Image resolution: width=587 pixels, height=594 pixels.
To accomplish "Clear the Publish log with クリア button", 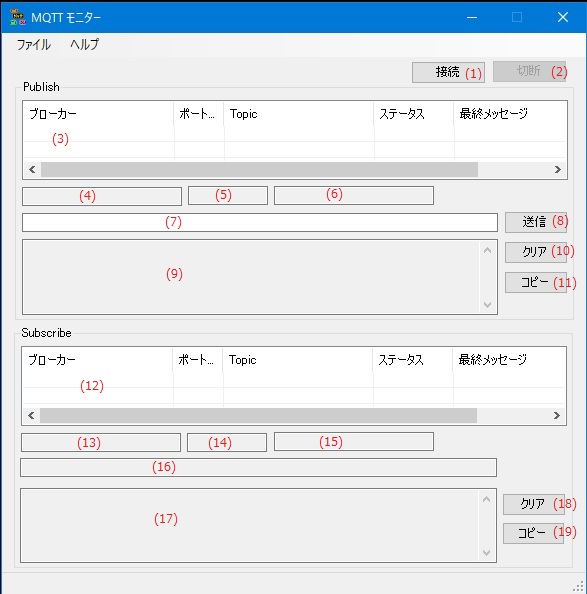I will click(x=535, y=252).
